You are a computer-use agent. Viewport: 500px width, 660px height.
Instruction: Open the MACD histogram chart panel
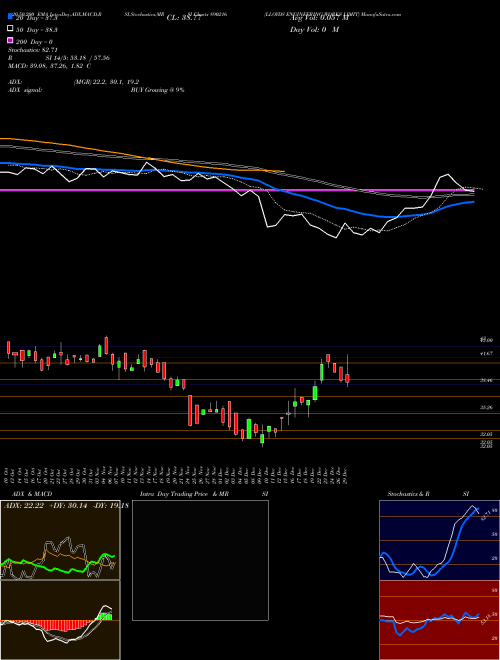[60, 620]
